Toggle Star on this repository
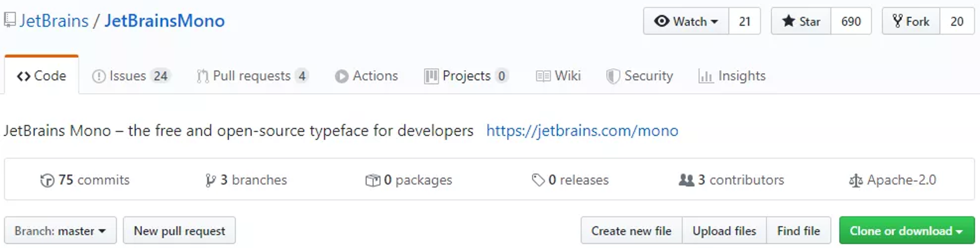Viewport: 980px width, 248px height. 801,21
